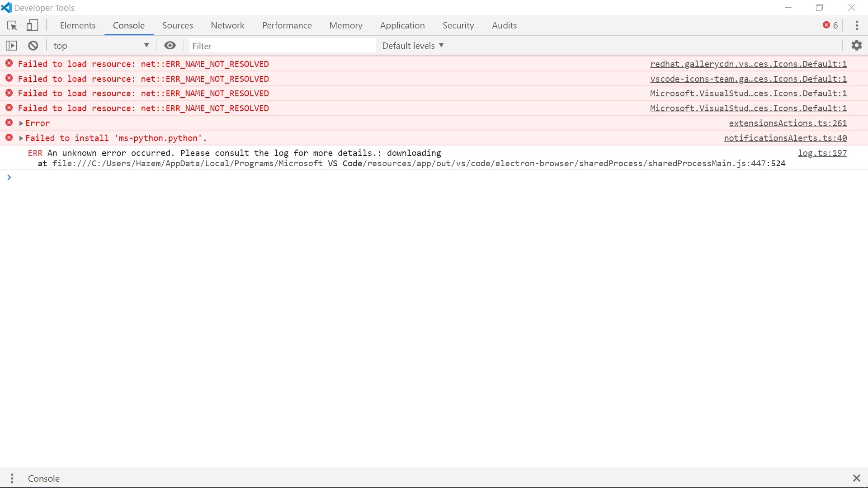
Task: Click the error count badge
Action: (x=830, y=25)
